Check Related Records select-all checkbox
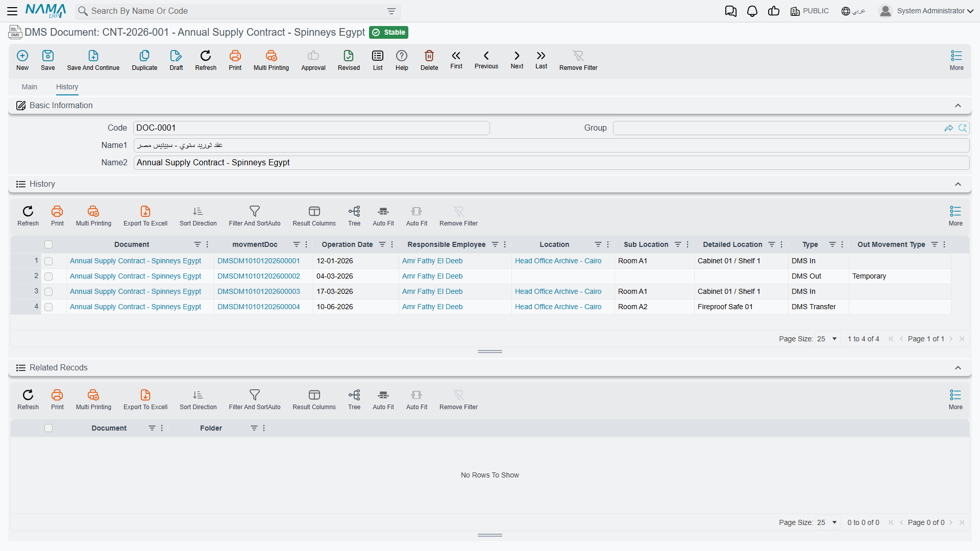The image size is (980, 551). click(48, 428)
